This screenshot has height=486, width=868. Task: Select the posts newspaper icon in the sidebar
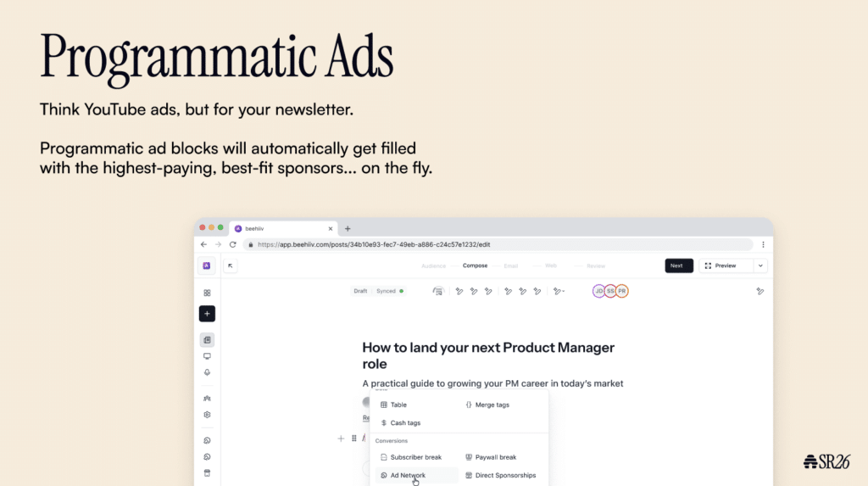pos(207,340)
